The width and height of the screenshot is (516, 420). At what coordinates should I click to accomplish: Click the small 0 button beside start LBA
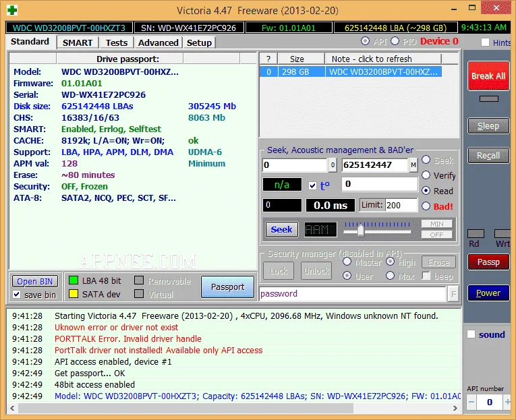333,165
